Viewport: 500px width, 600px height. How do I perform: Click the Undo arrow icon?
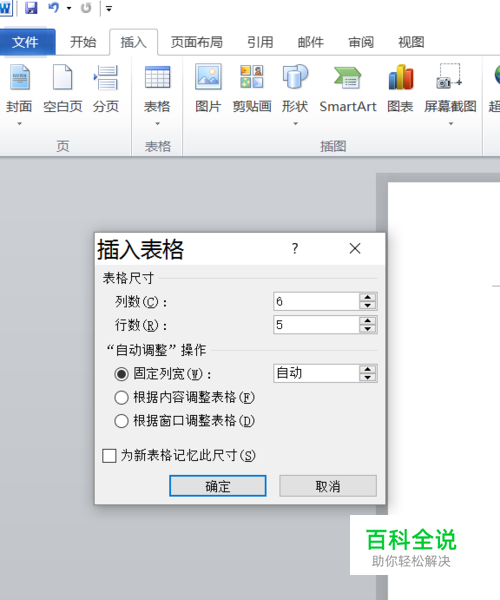click(53, 8)
